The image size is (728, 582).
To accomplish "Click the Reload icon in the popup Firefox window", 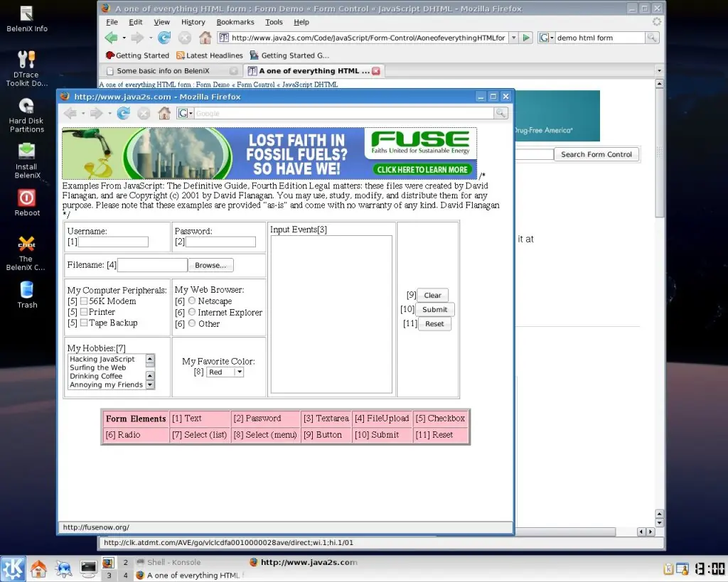I will pos(124,113).
